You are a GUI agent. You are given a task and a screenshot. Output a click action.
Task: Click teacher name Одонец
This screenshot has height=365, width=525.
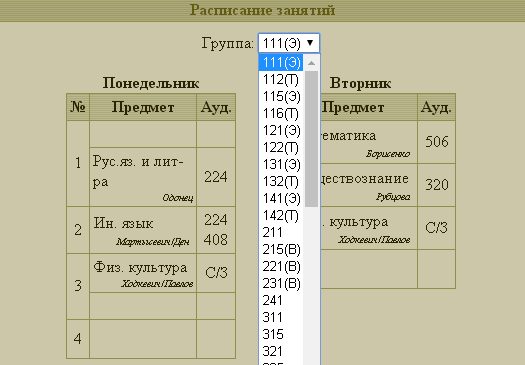pos(178,198)
